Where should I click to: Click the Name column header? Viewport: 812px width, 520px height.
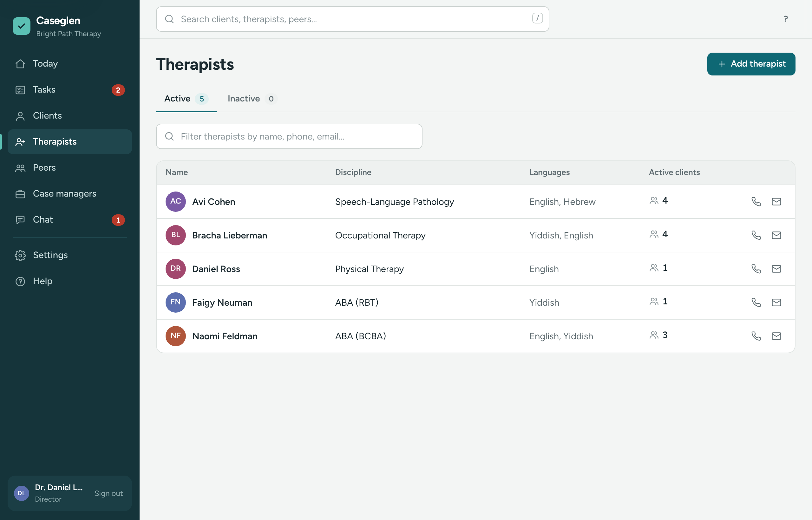177,172
